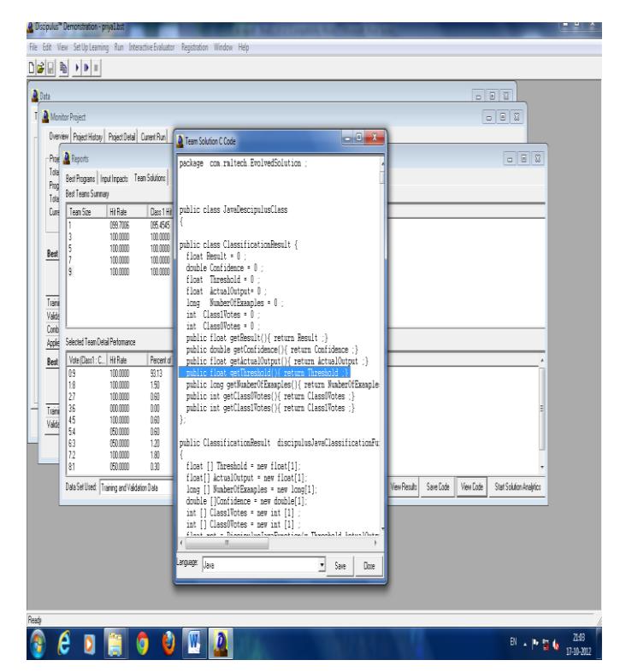Click the Start Solution Analytics button
This screenshot has width=626, height=672.
tap(520, 486)
